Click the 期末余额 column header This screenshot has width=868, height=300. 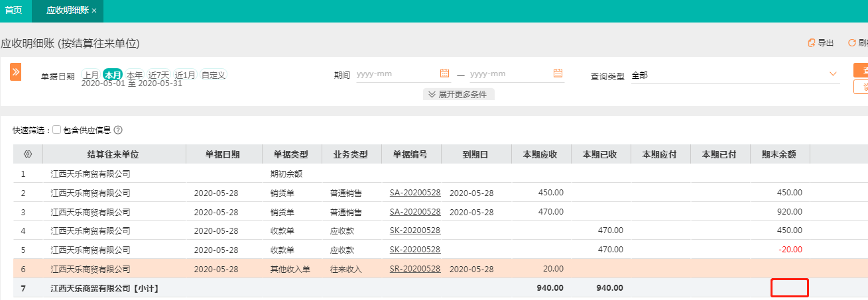click(x=779, y=154)
